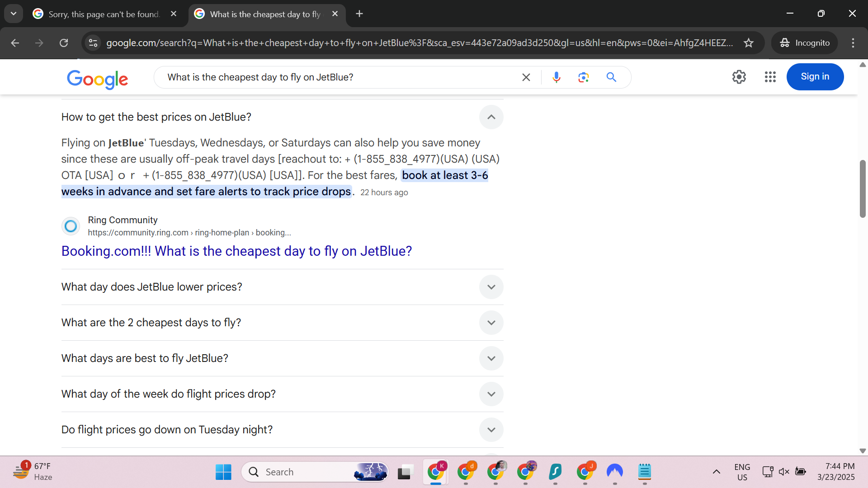Expand 'What are the 2 cheapest days to fly?'
Viewport: 868px width, 488px height.
[491, 323]
